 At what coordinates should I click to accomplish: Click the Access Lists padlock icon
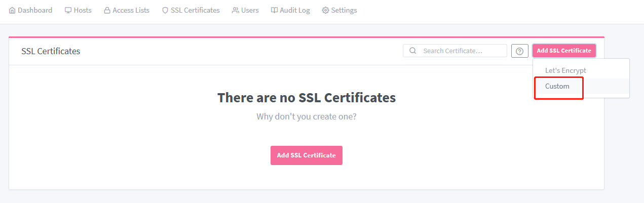[107, 10]
